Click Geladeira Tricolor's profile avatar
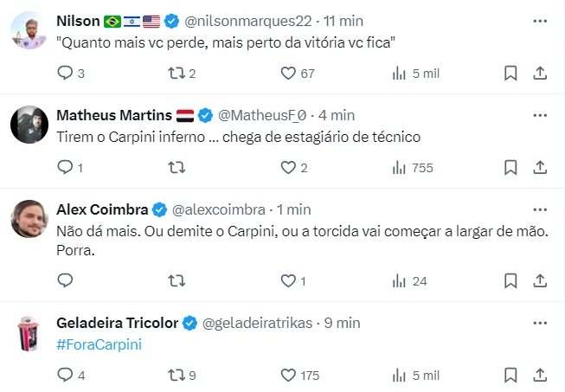This screenshot has width=565, height=392. point(29,334)
